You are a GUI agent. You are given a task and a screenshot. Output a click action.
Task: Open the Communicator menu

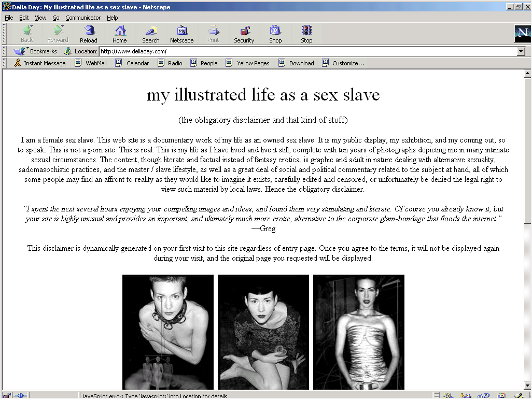tap(83, 18)
